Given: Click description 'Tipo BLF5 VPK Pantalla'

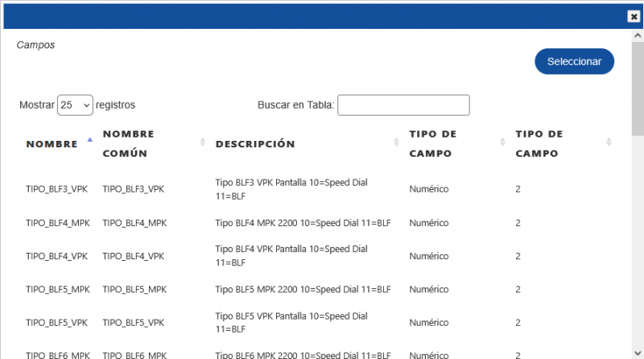Looking at the screenshot, I should 291,323.
